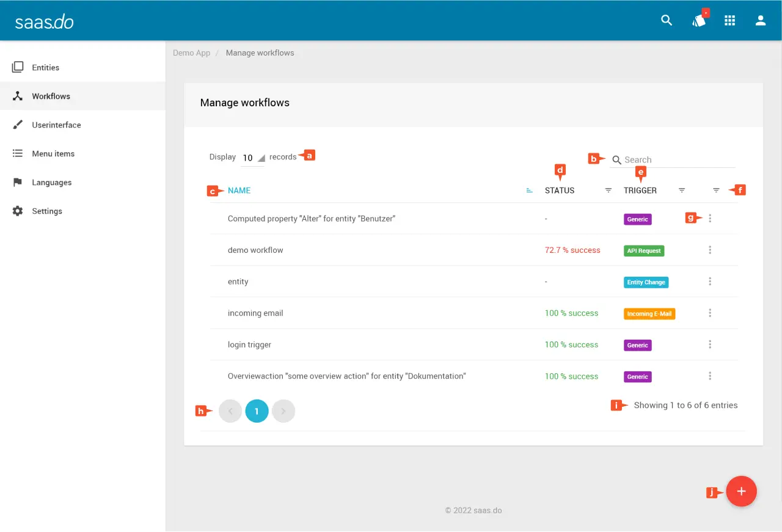
Task: Go to next page with right chevron
Action: (283, 412)
